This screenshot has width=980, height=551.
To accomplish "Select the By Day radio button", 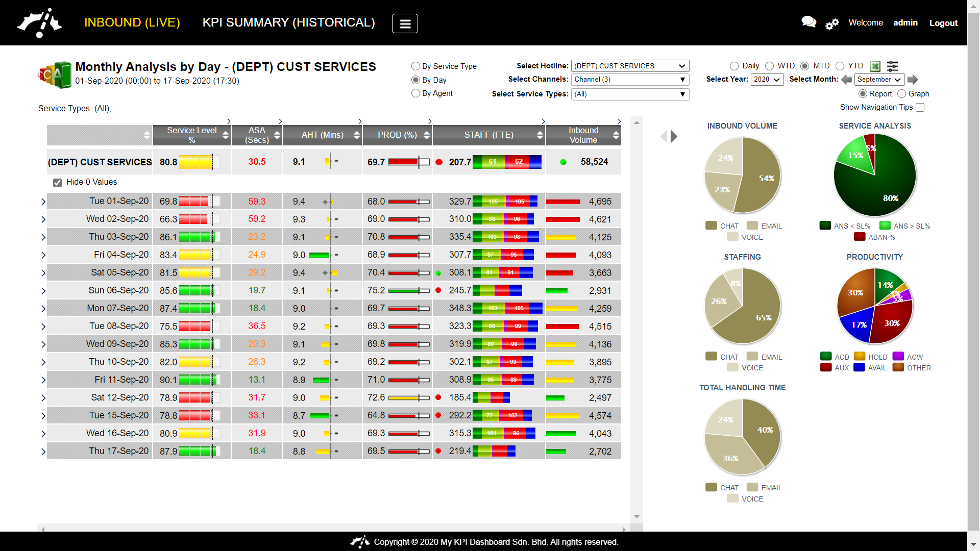I will 415,80.
